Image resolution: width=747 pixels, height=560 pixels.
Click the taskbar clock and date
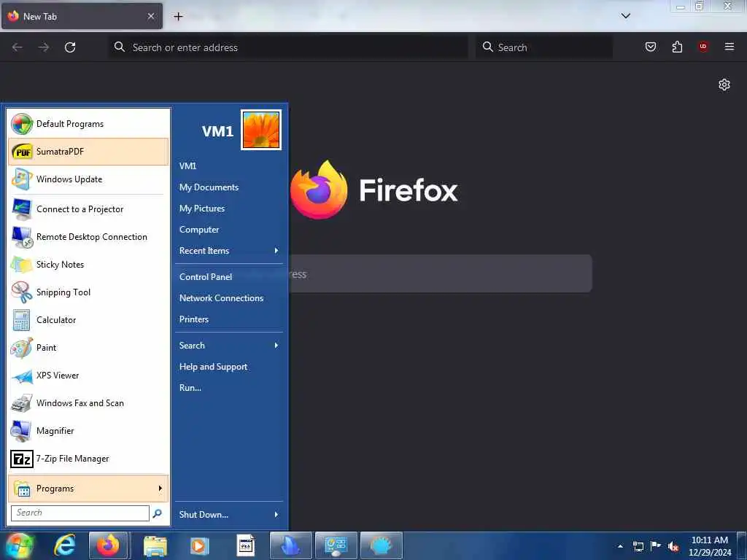pos(710,546)
